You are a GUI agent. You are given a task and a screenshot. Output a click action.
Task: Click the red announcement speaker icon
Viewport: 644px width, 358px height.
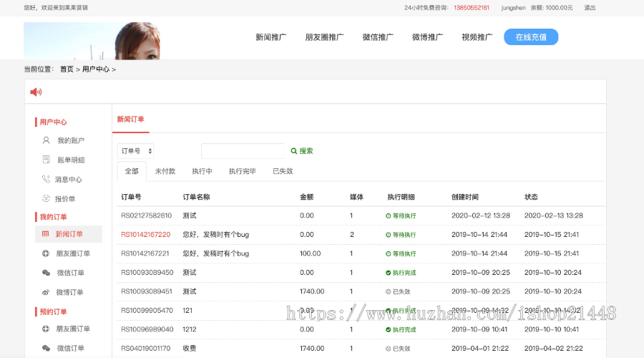point(36,92)
